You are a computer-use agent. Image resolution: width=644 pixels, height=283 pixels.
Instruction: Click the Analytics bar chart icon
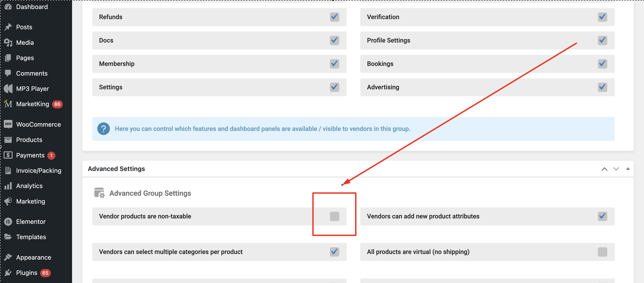point(8,186)
